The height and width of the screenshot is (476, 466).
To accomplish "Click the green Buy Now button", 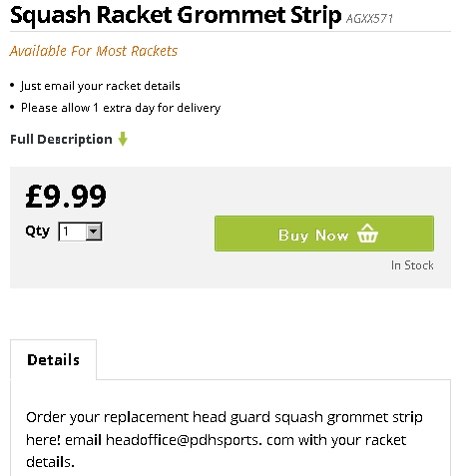I will tap(324, 234).
